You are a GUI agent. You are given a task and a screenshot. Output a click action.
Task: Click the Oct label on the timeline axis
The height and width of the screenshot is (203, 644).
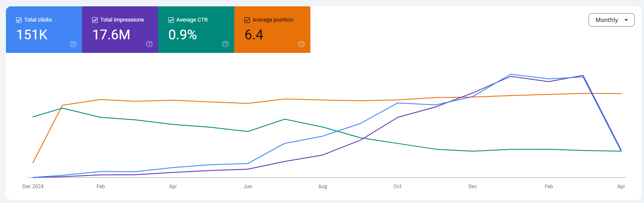397,186
